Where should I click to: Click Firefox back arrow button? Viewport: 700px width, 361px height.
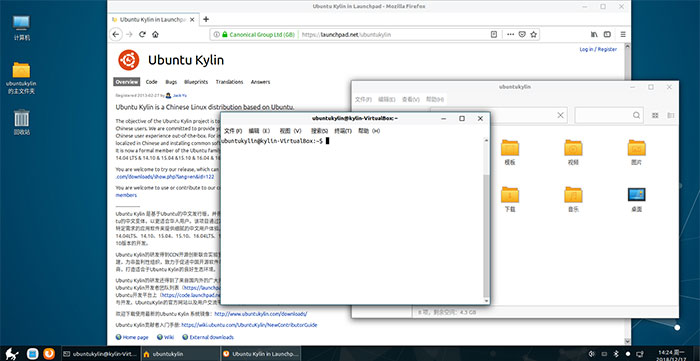(116, 34)
